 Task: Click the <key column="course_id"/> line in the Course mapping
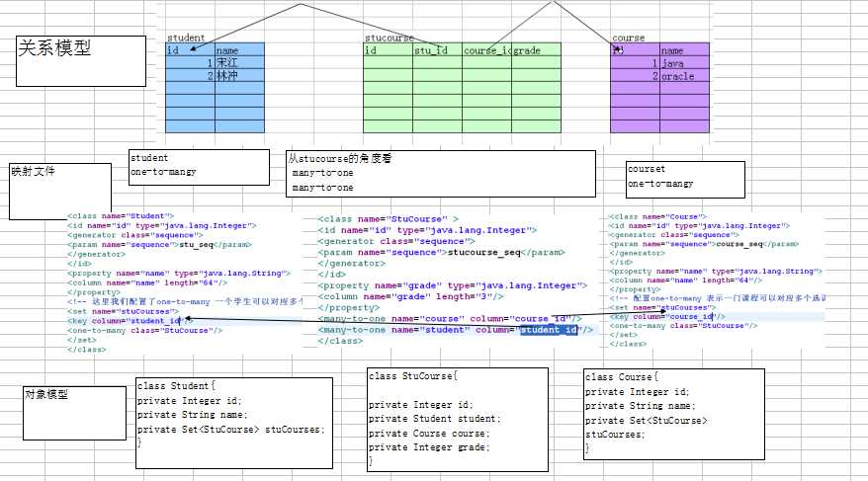[667, 316]
